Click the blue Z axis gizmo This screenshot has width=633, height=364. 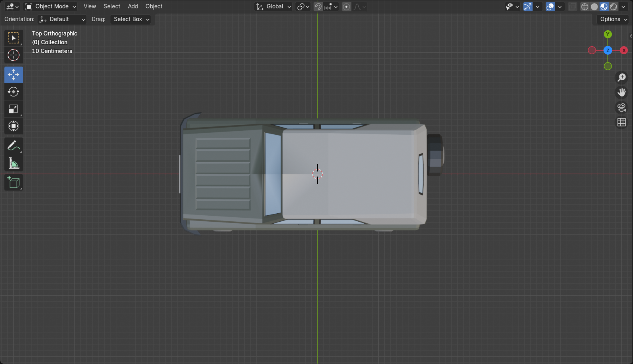tap(607, 50)
